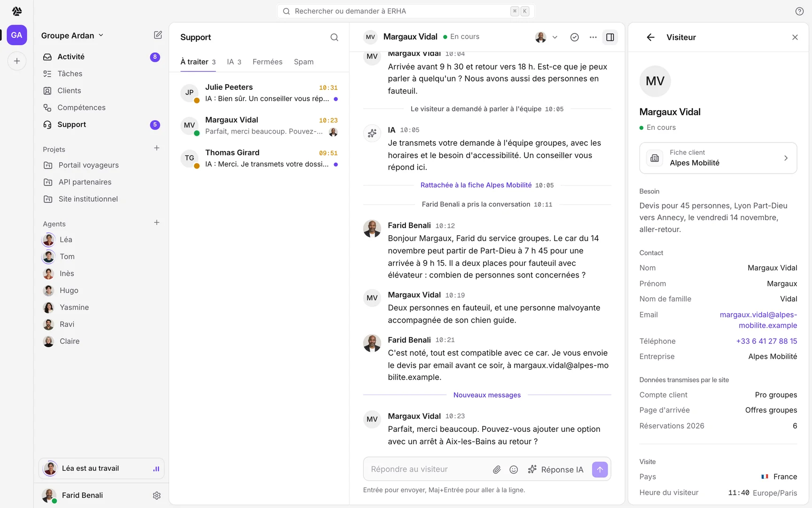This screenshot has width=812, height=508.
Task: Open the three-dot more options menu
Action: pos(593,37)
